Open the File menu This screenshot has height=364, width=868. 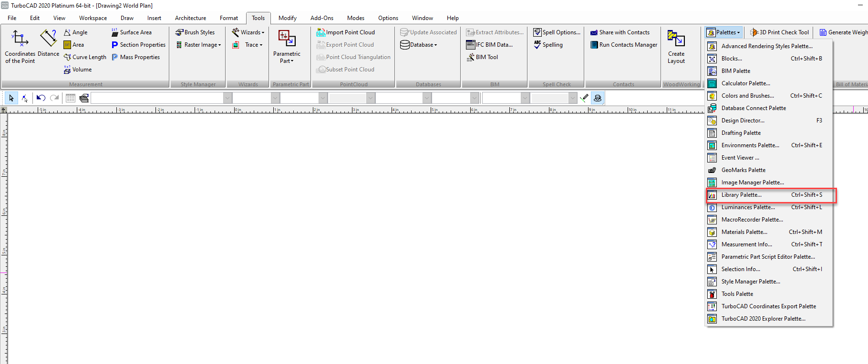12,18
